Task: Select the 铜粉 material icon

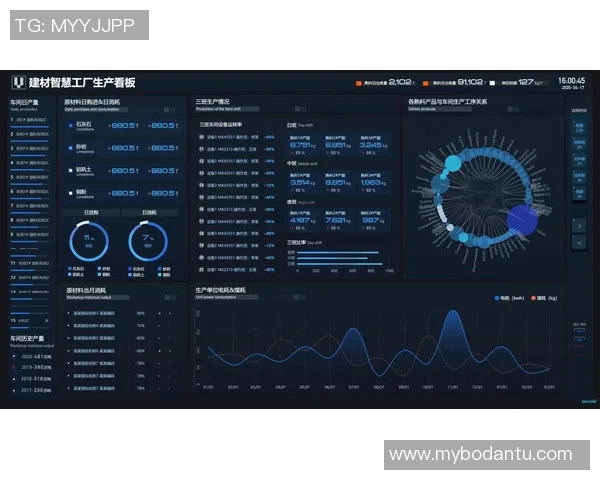Action: click(69, 193)
